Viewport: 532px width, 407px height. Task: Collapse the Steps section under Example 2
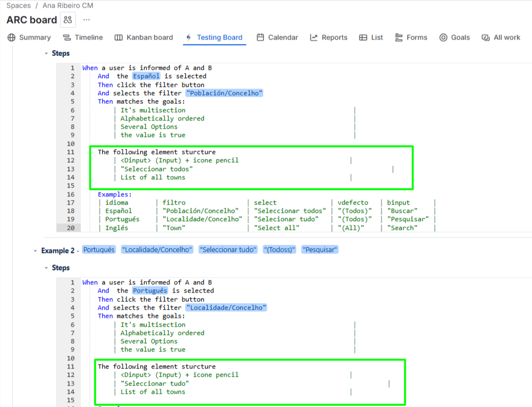pyautogui.click(x=46, y=268)
